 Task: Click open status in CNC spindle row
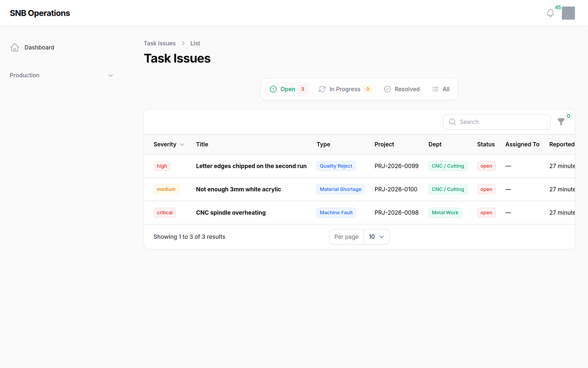coord(486,213)
